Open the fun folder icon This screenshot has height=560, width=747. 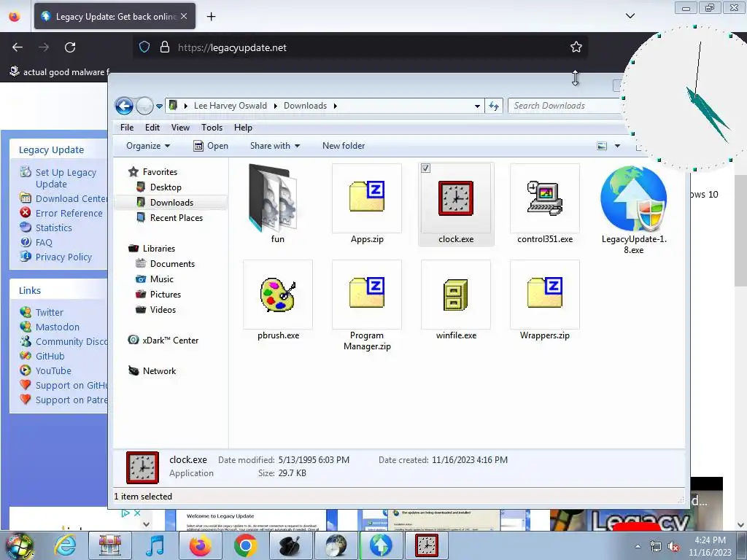(x=274, y=197)
